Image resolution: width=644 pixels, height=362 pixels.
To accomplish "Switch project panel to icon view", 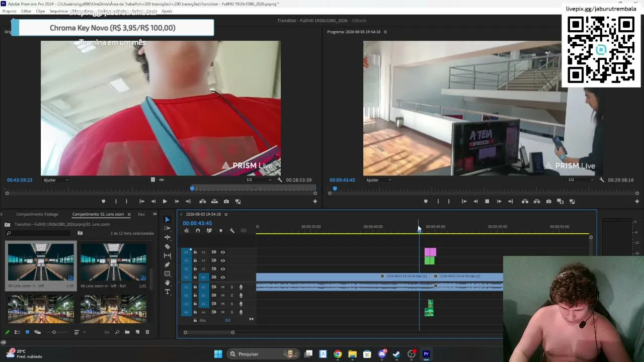I will 27,332.
